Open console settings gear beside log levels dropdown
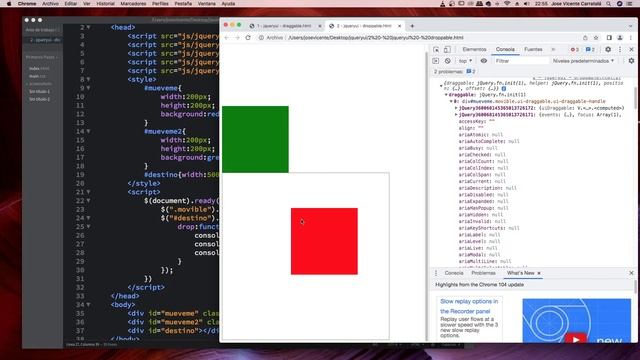The width and height of the screenshot is (640, 360). (x=631, y=61)
